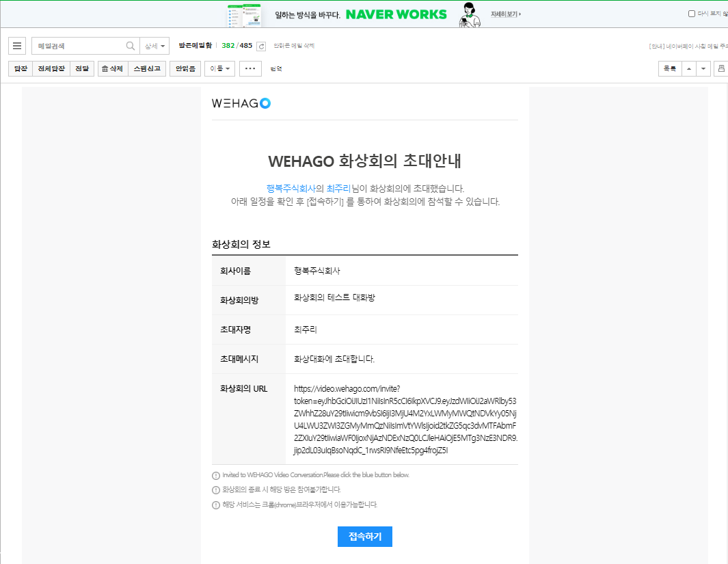728x564 pixels.
Task: Click the '화상회의 정보' section title
Action: (241, 244)
